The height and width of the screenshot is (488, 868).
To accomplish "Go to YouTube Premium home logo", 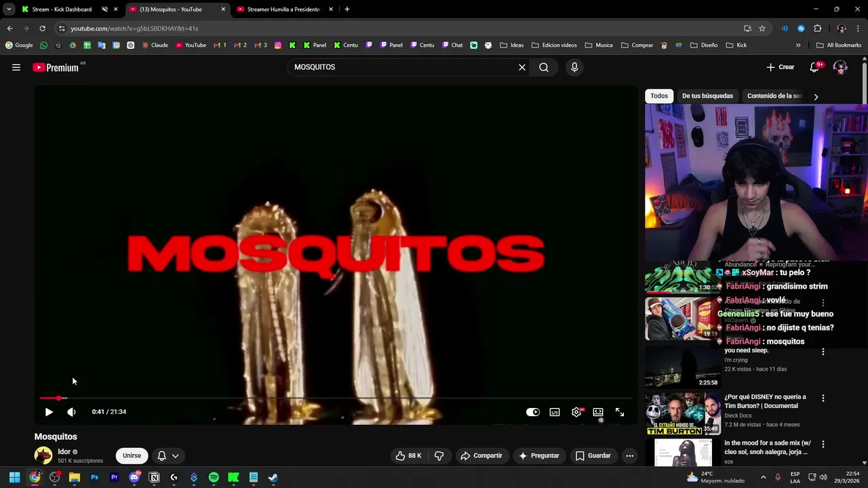I will tap(57, 67).
